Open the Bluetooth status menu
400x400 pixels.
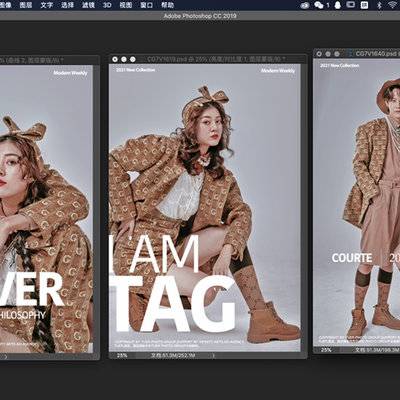coord(379,5)
